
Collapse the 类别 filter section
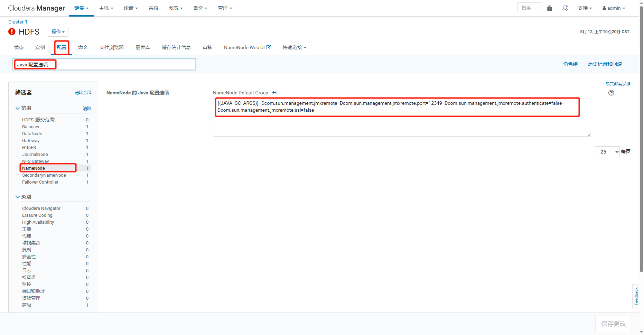pyautogui.click(x=24, y=197)
